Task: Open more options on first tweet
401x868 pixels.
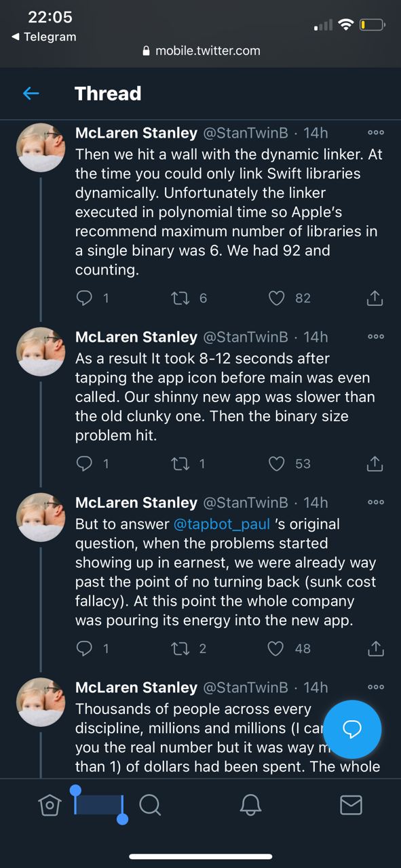Action: point(375,133)
